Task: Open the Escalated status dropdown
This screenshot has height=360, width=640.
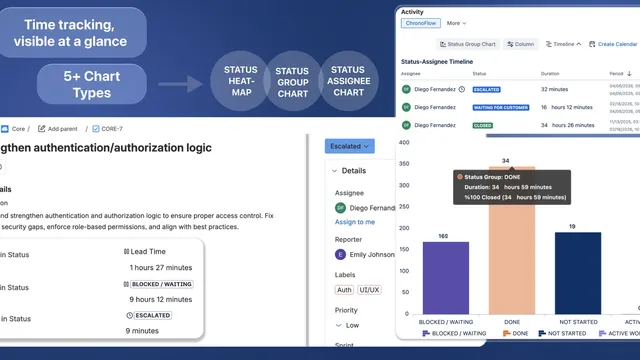Action: coord(349,146)
